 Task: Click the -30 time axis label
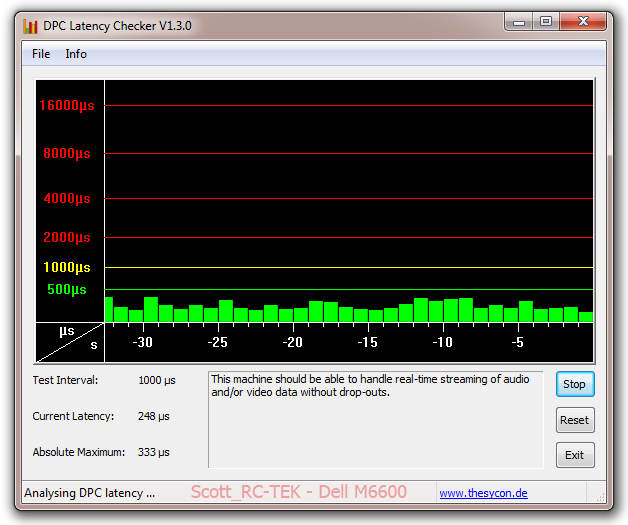point(143,342)
